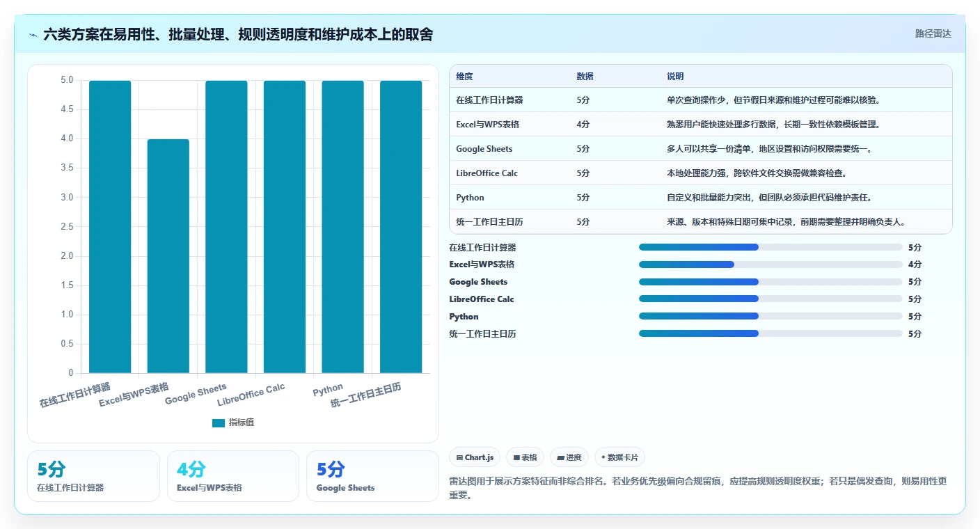Click the lightning icon beside the title

[33, 34]
